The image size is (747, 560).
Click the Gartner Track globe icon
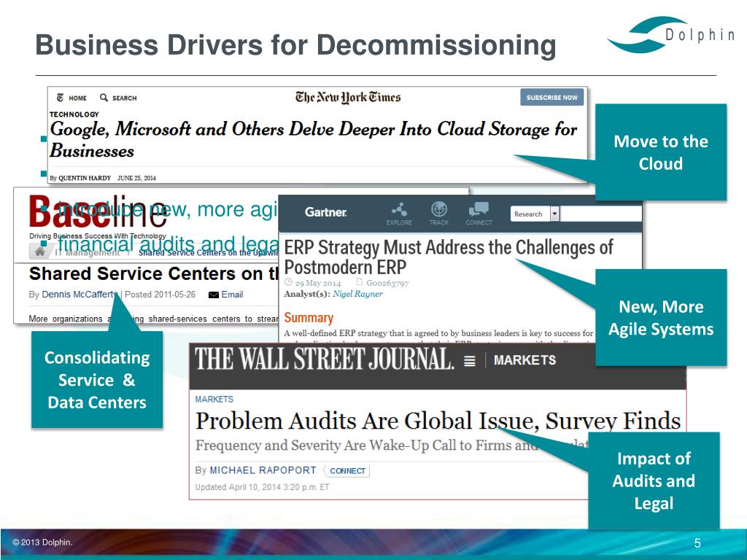(438, 209)
